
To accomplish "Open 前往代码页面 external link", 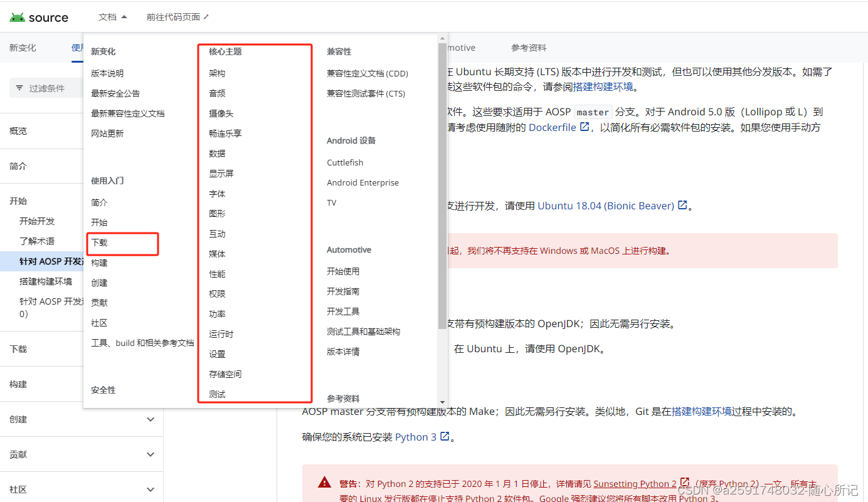I will click(177, 17).
